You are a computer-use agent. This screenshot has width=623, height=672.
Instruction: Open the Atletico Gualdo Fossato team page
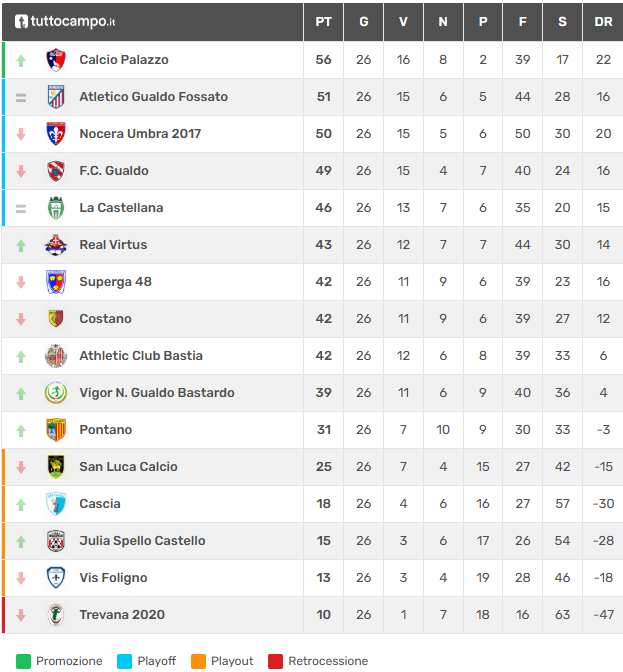point(153,97)
